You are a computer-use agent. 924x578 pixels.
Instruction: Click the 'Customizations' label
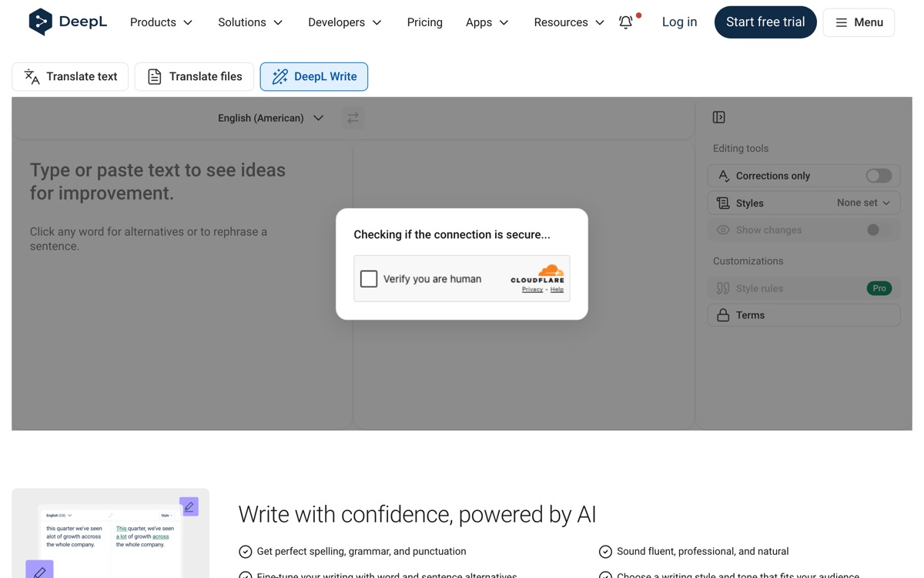click(748, 261)
